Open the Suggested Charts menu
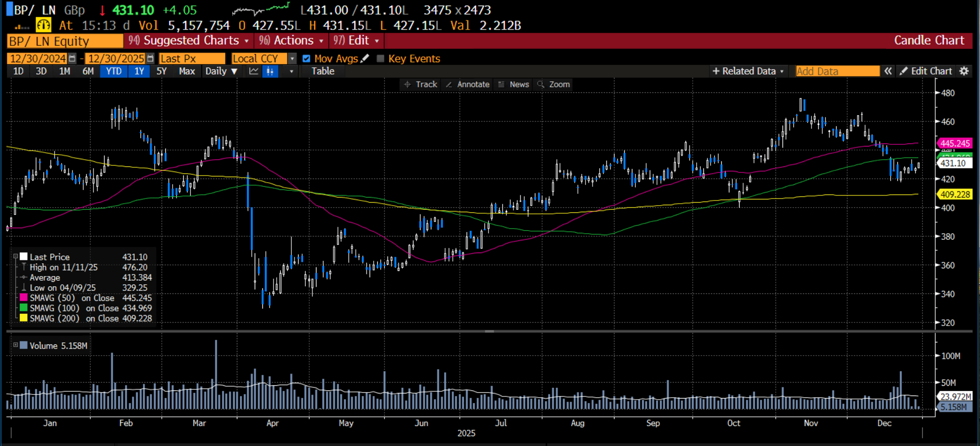The height and width of the screenshot is (446, 980). pyautogui.click(x=189, y=41)
